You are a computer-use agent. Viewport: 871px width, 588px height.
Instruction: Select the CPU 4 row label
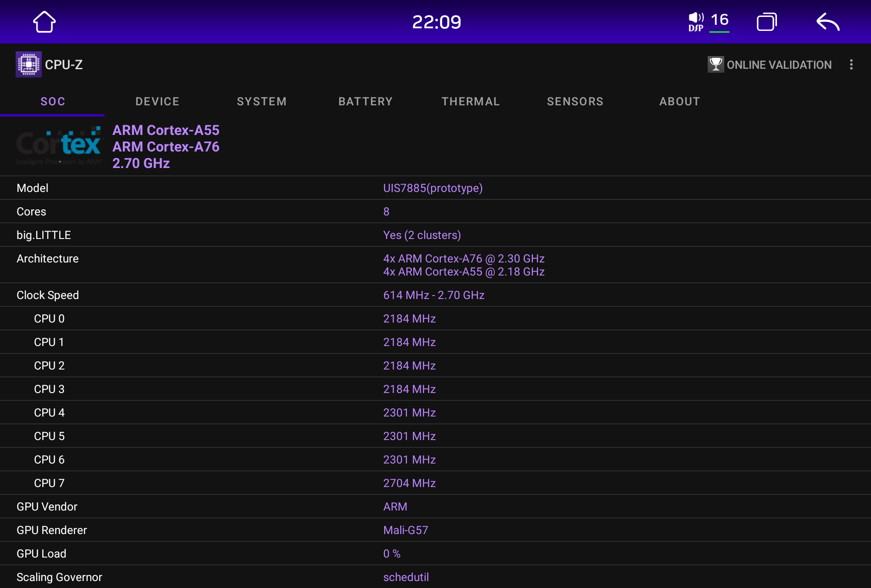(49, 413)
